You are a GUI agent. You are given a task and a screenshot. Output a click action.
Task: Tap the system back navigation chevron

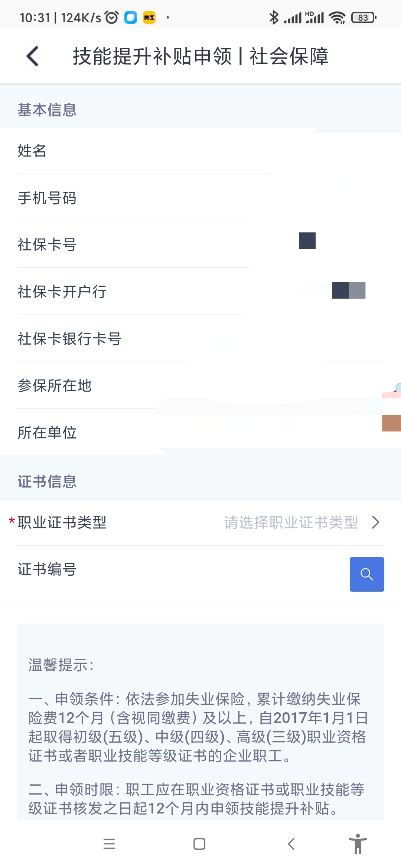tap(291, 844)
